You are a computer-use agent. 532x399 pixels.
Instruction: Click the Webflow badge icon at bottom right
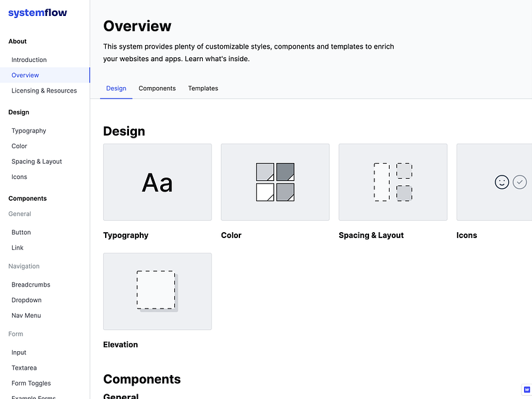pos(527,390)
